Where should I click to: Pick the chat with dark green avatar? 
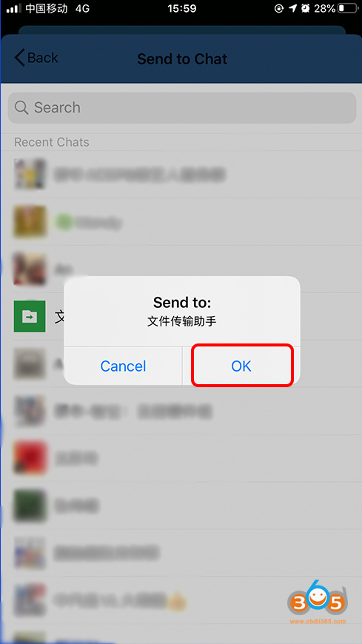pos(30,505)
